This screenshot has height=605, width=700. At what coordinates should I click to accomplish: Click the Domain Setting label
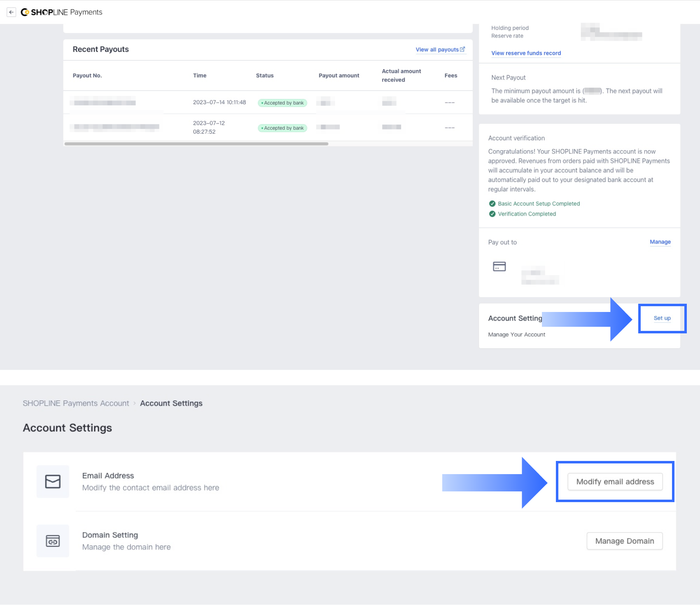point(110,535)
